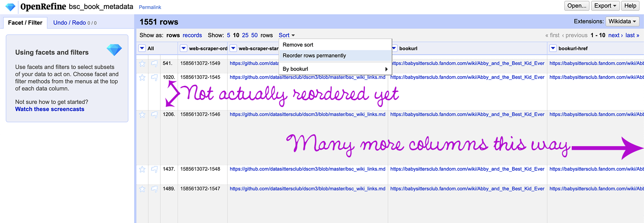Image resolution: width=644 pixels, height=223 pixels.
Task: Open the Wikidata extensions dropdown
Action: [622, 21]
